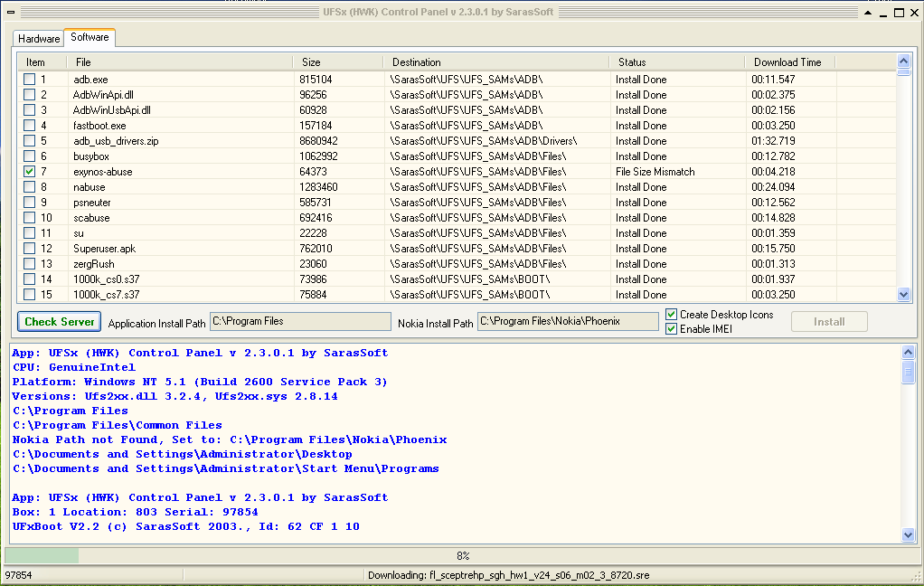The width and height of the screenshot is (924, 586).
Task: Maximize the UFSx Control Panel window
Action: click(900, 13)
